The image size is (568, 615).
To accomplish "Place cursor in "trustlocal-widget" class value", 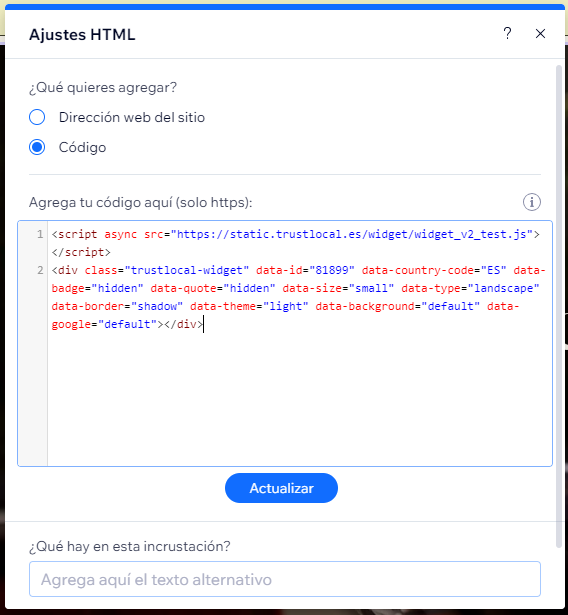I will coord(187,270).
